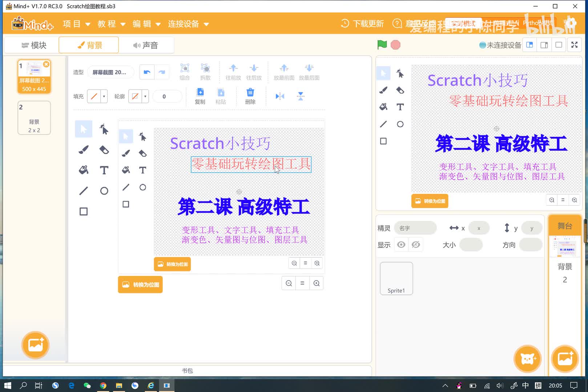The height and width of the screenshot is (392, 588).
Task: Select the Rectangle tool in the outermost tool palette
Action: pos(84,211)
